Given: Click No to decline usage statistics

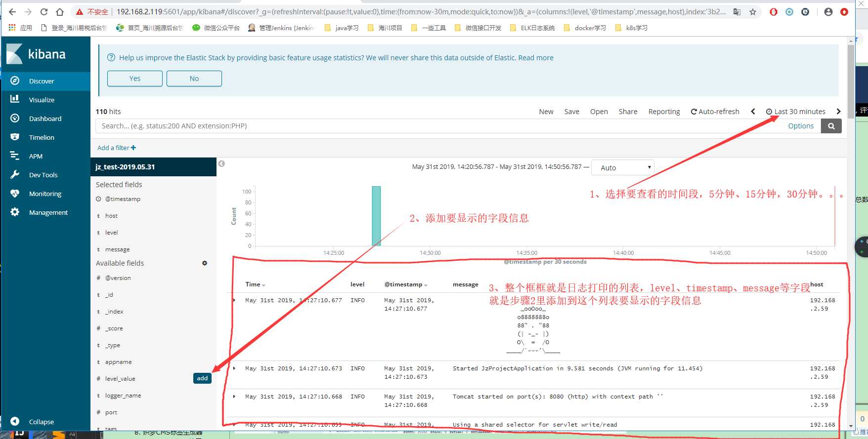Looking at the screenshot, I should point(194,79).
